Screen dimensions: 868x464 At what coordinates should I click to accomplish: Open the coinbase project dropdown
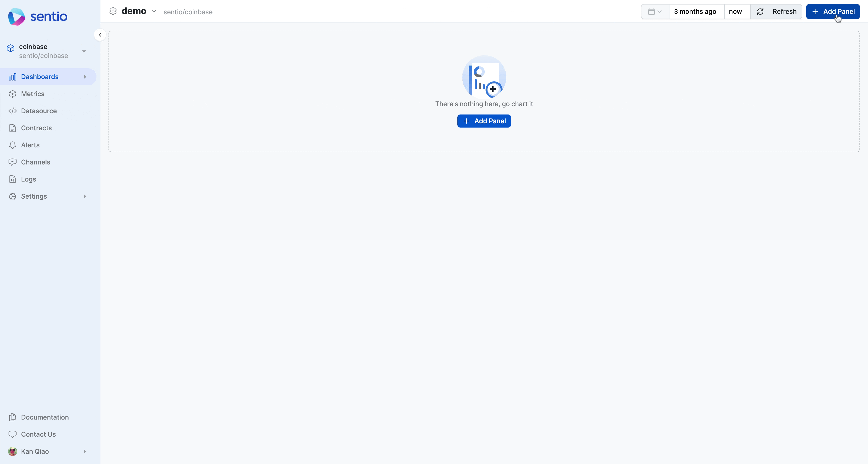[84, 51]
